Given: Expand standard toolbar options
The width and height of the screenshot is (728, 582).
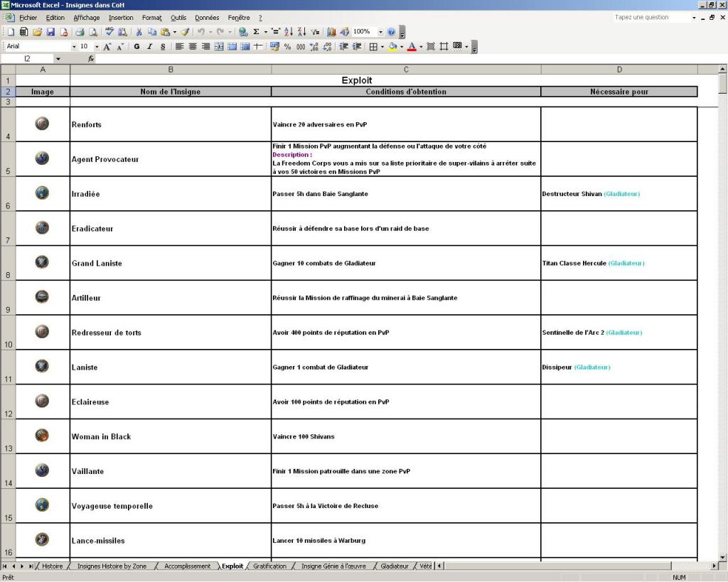Looking at the screenshot, I should click(402, 33).
